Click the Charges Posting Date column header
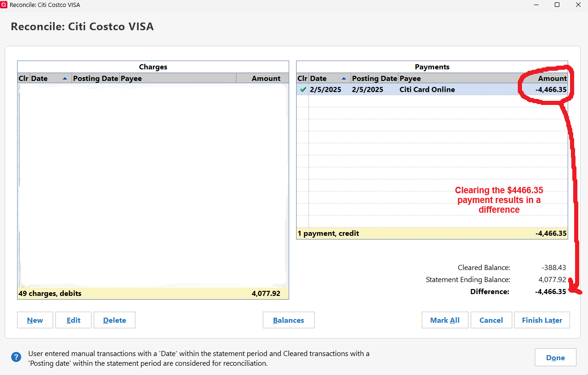Screen dimensions: 588x375 tap(96, 79)
